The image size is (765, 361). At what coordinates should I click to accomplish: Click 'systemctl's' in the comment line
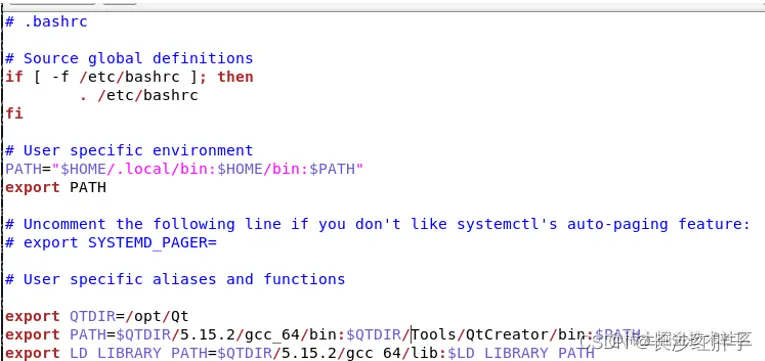pos(507,224)
